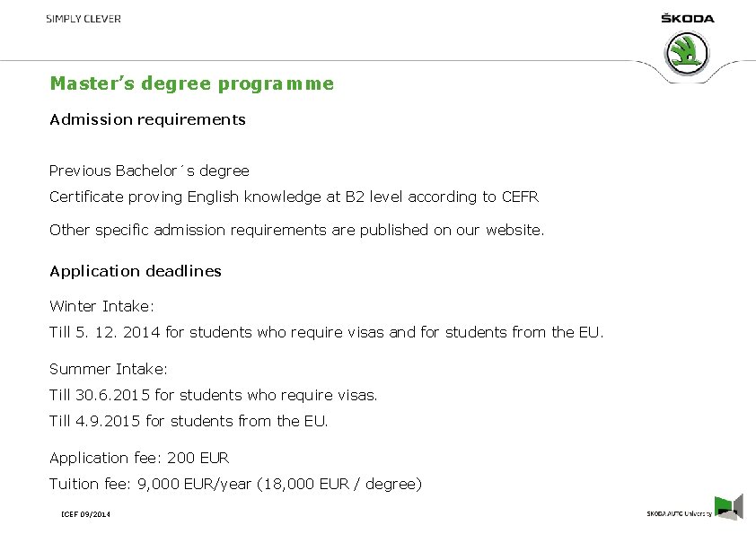Click the 5. 12. 2014 deadline line
This screenshot has width=756, height=534.
click(x=327, y=333)
